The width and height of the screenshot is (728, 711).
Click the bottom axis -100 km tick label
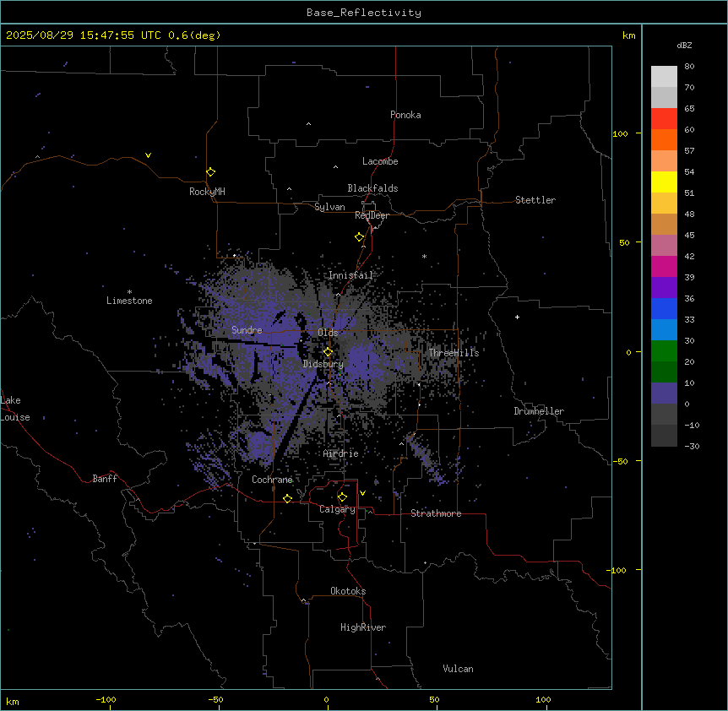[x=106, y=699]
